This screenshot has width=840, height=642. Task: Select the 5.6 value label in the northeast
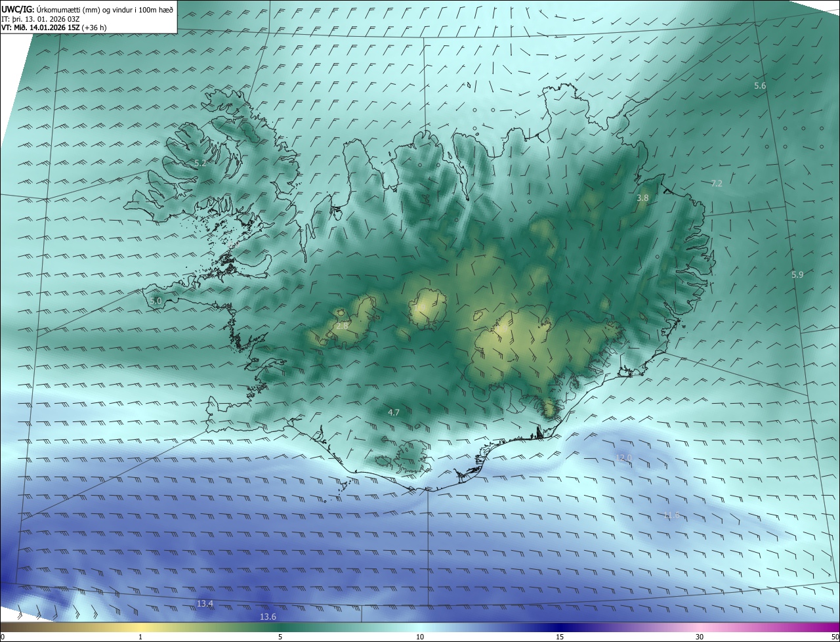tap(760, 86)
